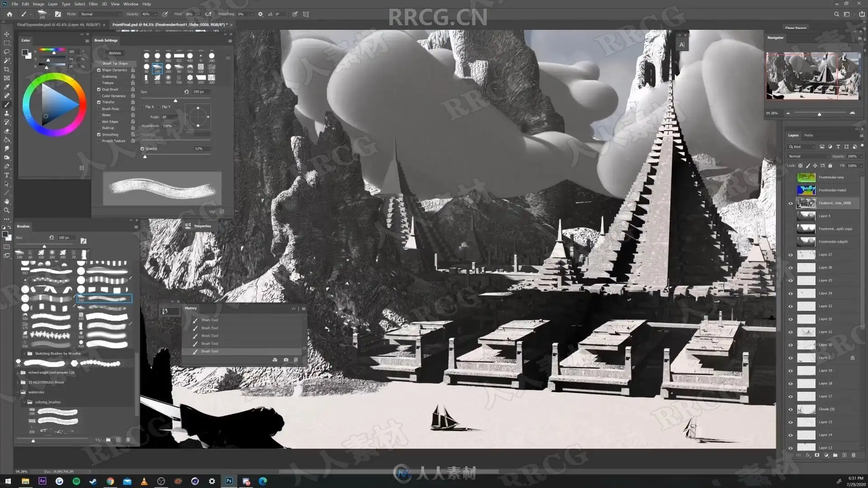Expand the 15 MIXERBRUSH Preset folder
The image size is (868, 488).
point(18,382)
